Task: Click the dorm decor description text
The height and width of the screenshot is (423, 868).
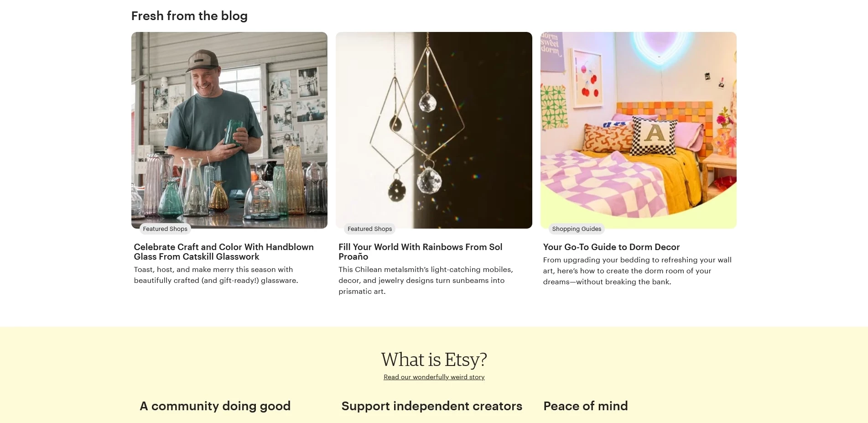Action: pos(637,271)
